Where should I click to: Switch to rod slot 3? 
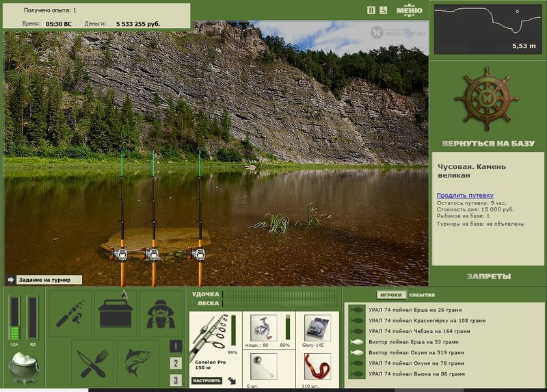(x=176, y=380)
